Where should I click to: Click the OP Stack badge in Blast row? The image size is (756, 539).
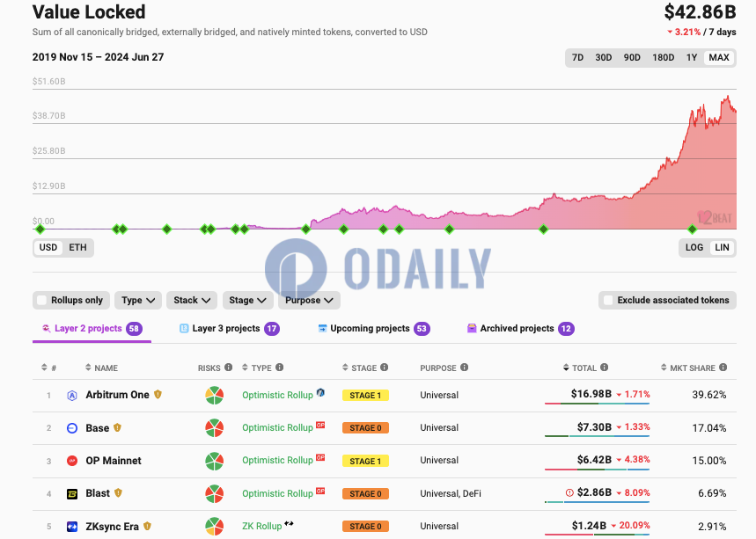320,491
